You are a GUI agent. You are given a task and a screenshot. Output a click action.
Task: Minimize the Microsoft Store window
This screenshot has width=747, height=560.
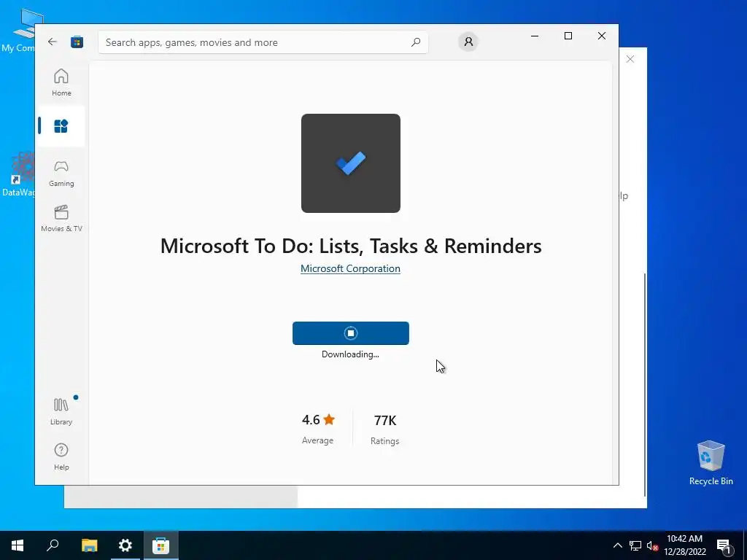535,36
